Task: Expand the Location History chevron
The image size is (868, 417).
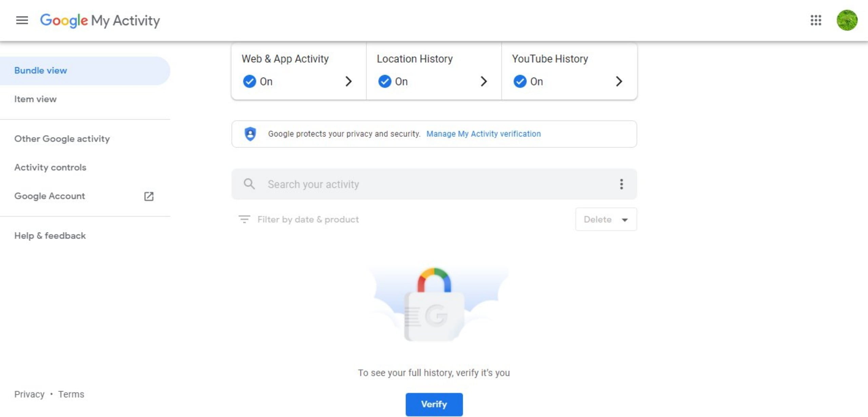Action: point(484,81)
